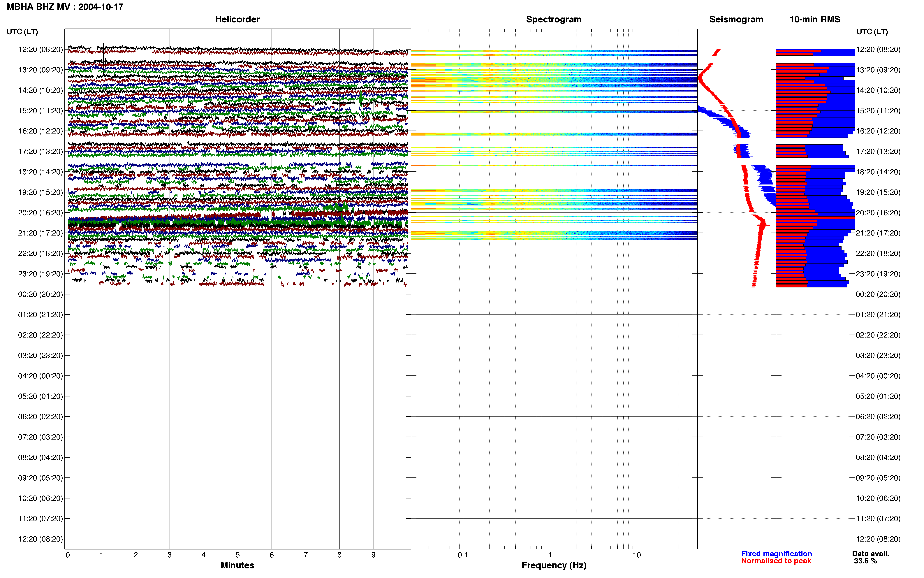Viewport: 924px width, 578px height.
Task: Click left axis label 01:20 (21:20)
Action: click(x=41, y=315)
